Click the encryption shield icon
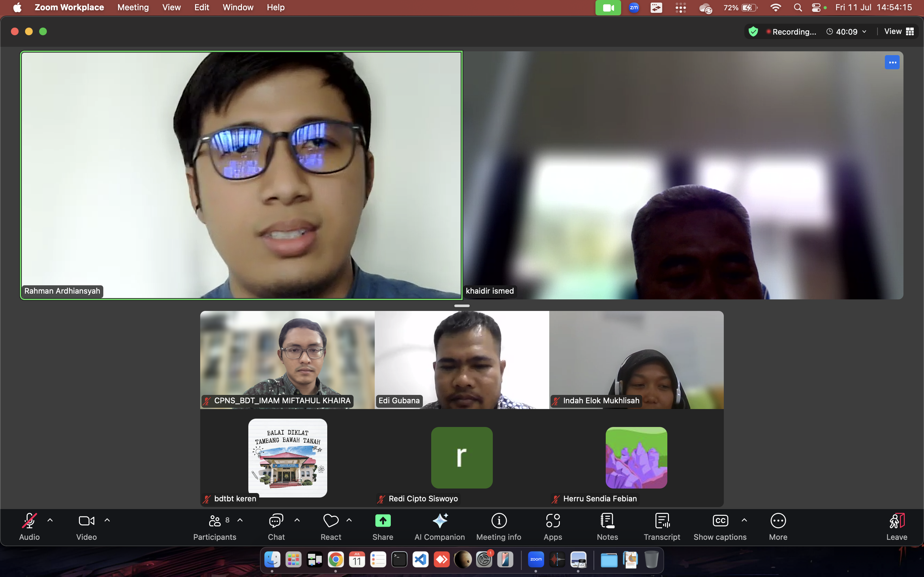This screenshot has height=577, width=924. (x=753, y=32)
